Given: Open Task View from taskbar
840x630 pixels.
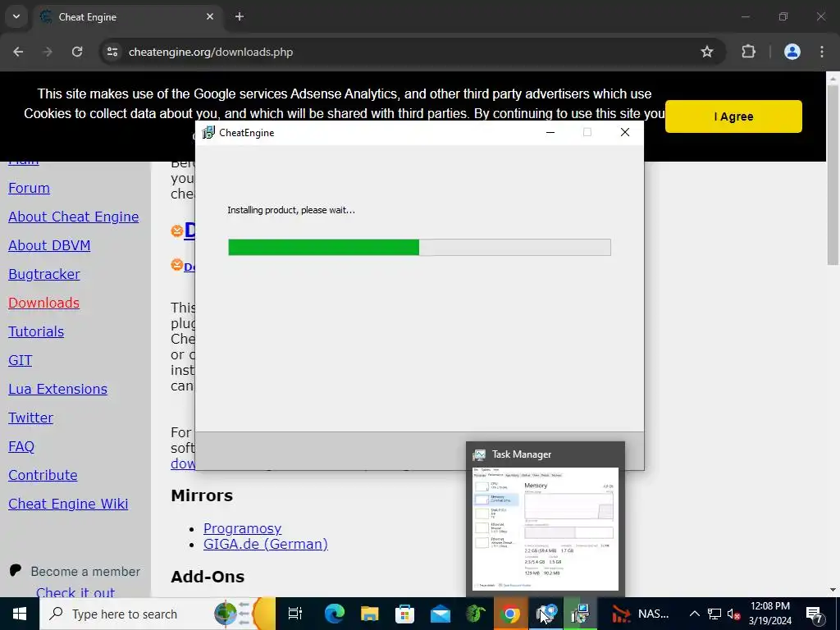Looking at the screenshot, I should (295, 614).
